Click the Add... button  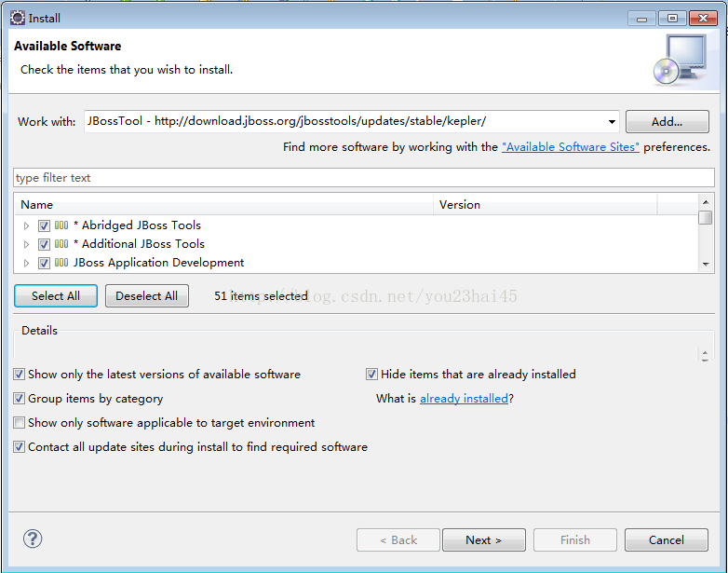click(667, 122)
